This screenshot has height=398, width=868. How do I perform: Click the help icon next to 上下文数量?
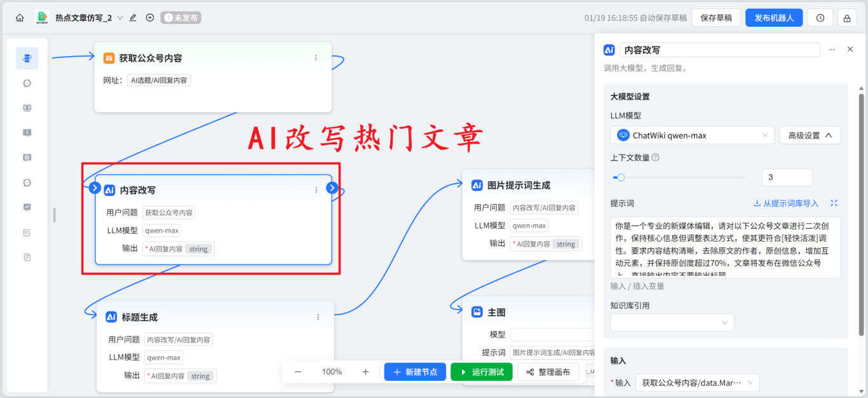[655, 158]
